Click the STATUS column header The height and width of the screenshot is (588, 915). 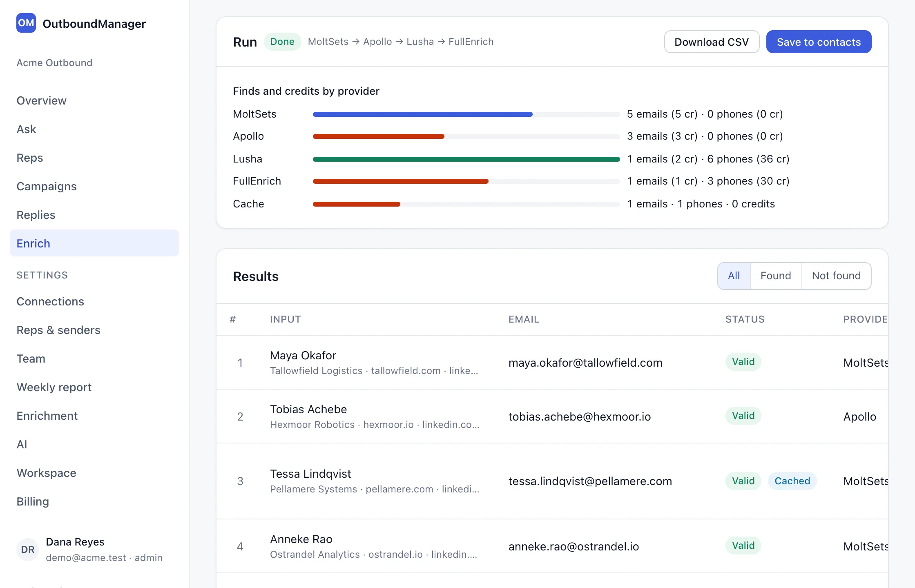(x=745, y=319)
